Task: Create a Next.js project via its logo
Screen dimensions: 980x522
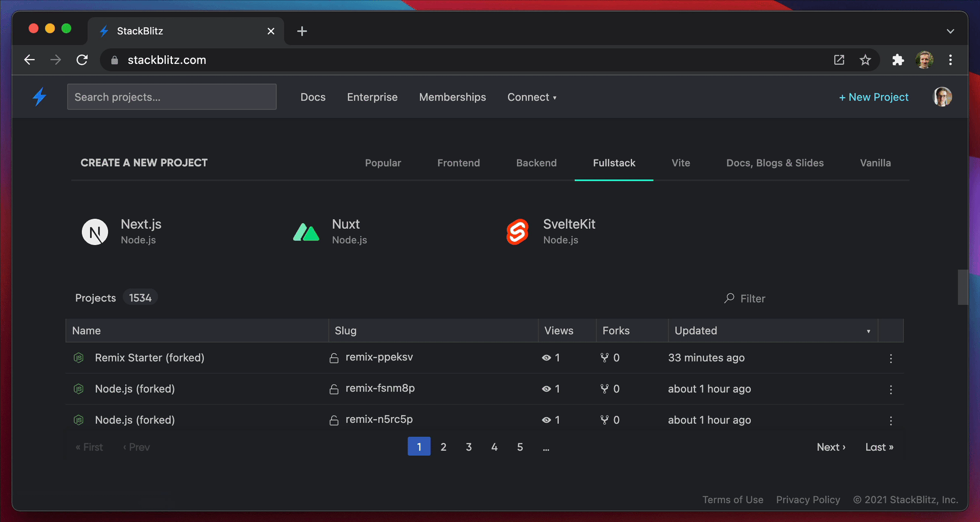Action: click(x=95, y=232)
